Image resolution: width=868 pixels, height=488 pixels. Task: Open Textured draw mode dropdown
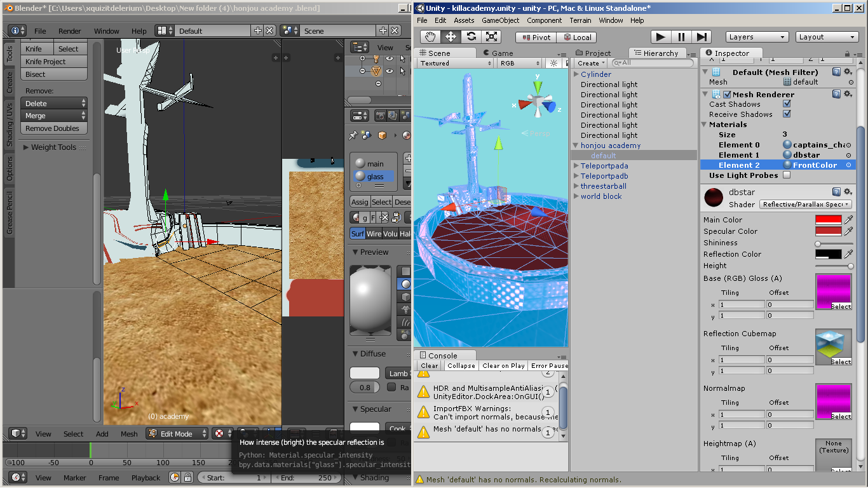pyautogui.click(x=455, y=64)
